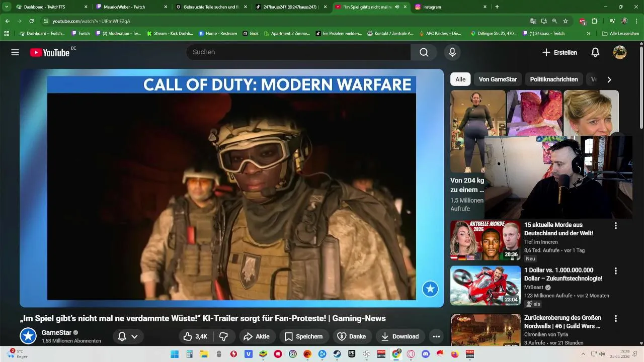Open Epic Games launcher from taskbar

coord(352,354)
